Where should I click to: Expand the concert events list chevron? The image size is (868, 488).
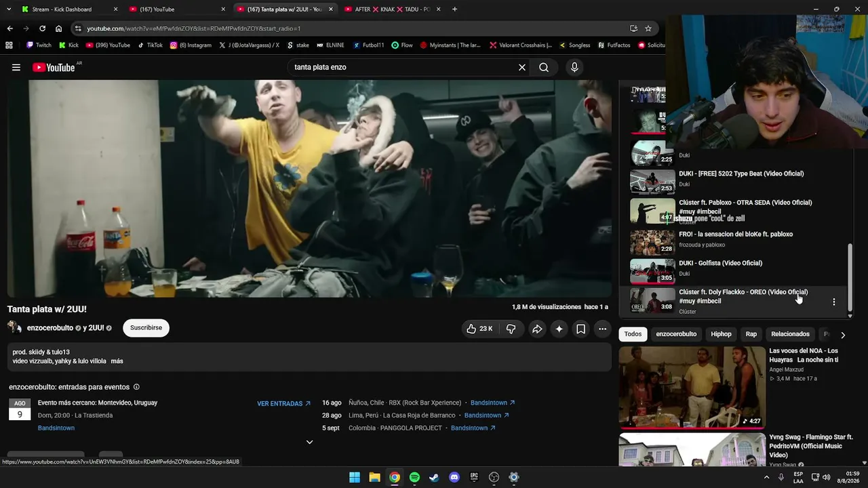(309, 443)
